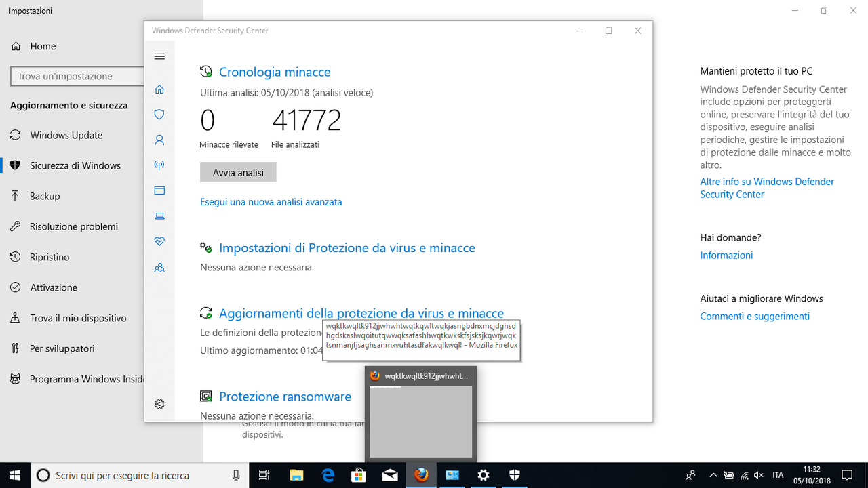Open Protezione ransomware link

pos(285,396)
